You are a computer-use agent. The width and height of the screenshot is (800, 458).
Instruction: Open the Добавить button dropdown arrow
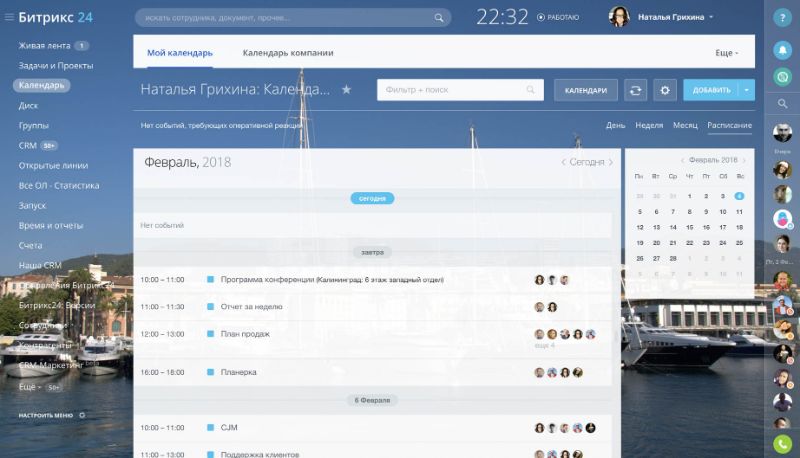[747, 90]
